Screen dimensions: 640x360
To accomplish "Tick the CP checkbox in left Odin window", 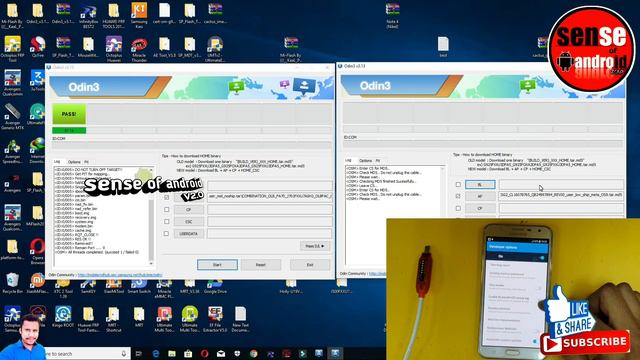I will point(166,209).
